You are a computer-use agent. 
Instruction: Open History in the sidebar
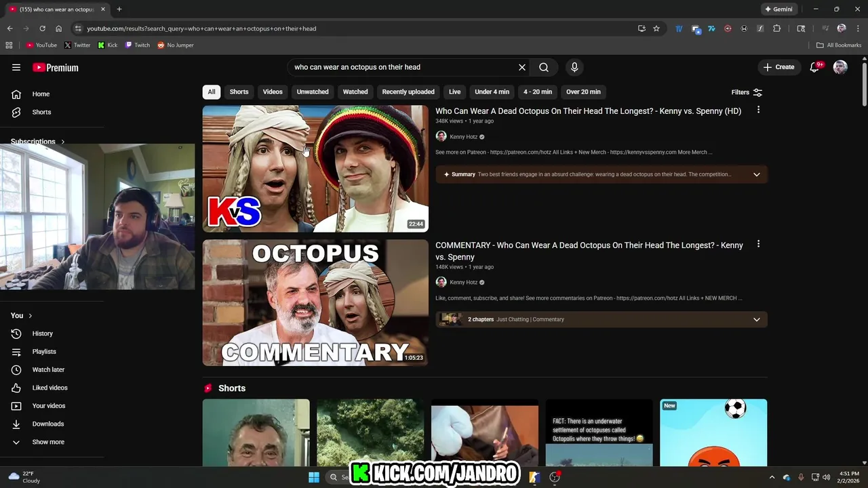42,333
